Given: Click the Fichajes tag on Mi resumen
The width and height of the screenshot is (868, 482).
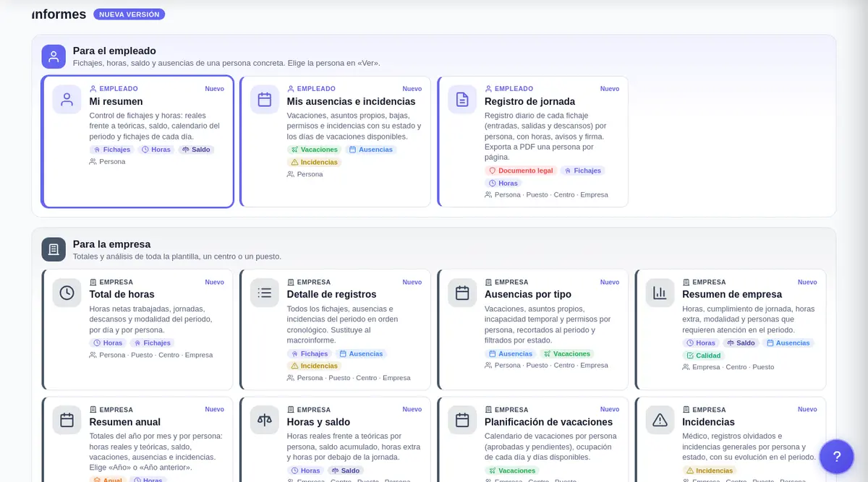Looking at the screenshot, I should (x=111, y=150).
